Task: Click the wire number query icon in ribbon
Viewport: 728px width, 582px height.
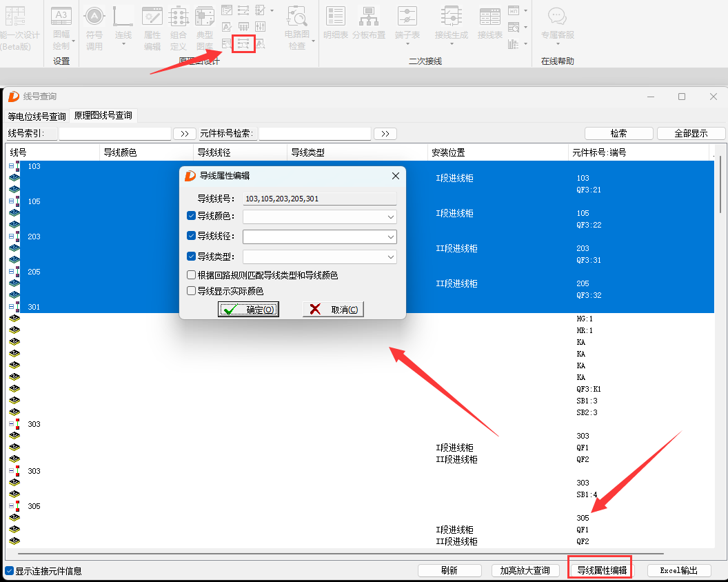Action: (243, 44)
